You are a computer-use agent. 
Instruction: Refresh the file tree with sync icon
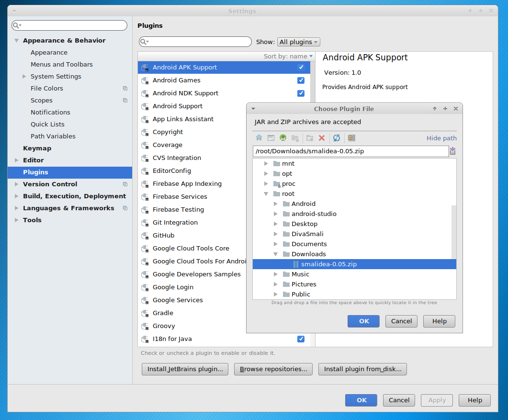(x=337, y=138)
